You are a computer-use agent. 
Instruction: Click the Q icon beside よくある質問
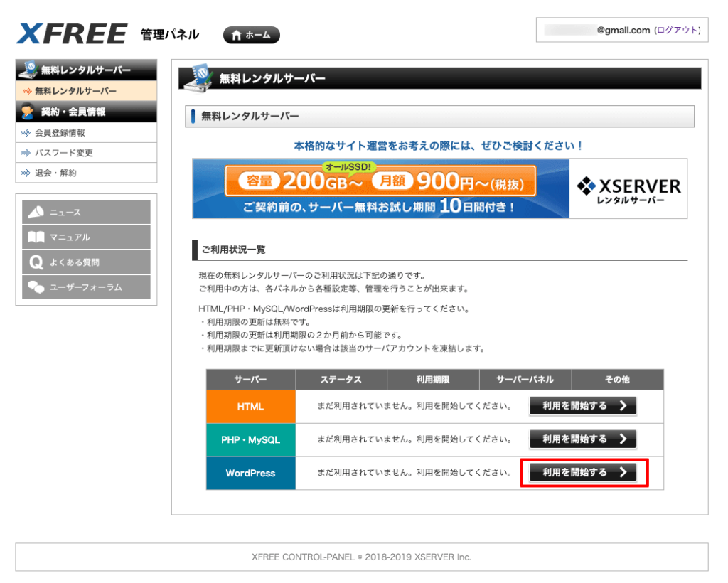pos(36,262)
